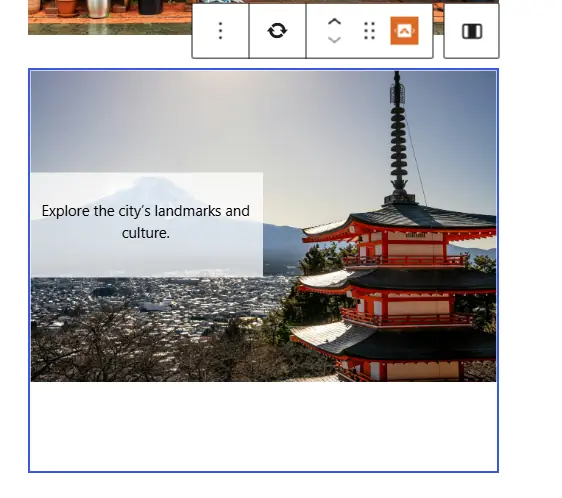Click the partial flower pots image above
Viewport: 562px width, 498px height.
click(110, 17)
